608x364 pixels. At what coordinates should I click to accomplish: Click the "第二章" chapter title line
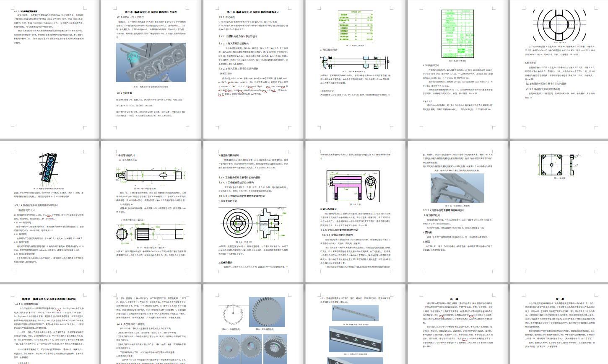click(151, 12)
